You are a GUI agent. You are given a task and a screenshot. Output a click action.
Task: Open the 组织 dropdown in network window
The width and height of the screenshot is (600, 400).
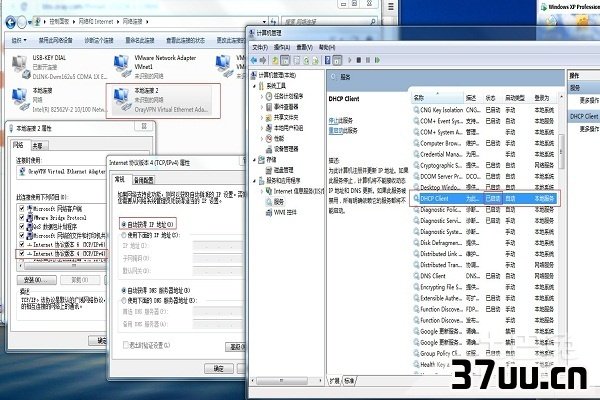(x=19, y=40)
